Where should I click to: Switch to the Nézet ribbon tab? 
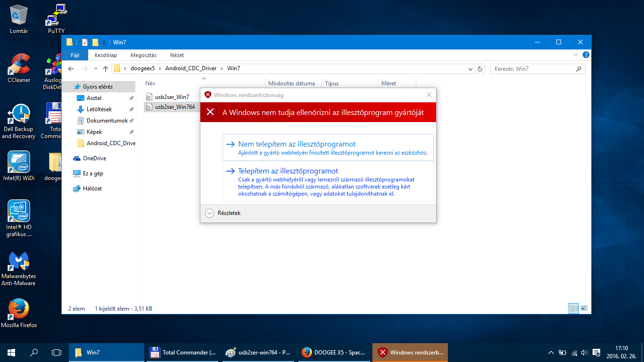pyautogui.click(x=177, y=55)
